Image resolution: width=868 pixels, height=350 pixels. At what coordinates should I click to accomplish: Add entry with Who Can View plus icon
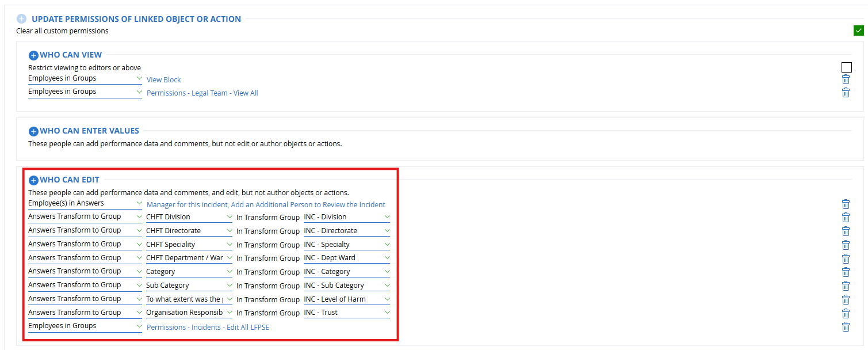[33, 55]
